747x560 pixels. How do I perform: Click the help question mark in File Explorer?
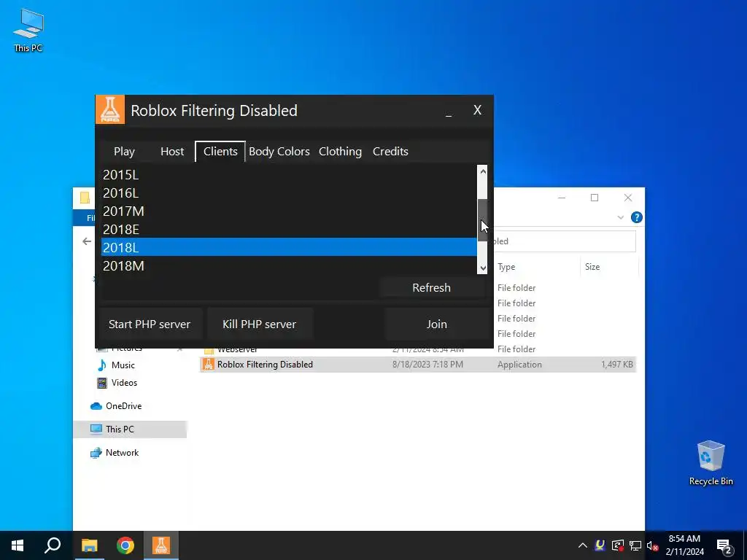point(636,217)
